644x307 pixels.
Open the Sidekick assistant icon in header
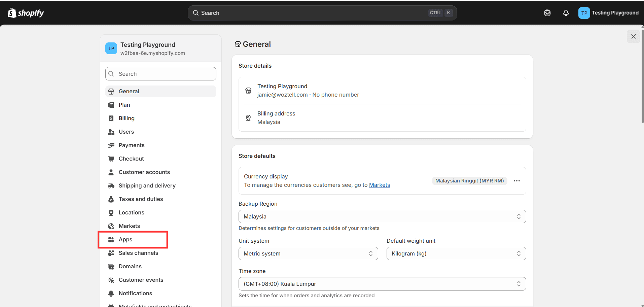coord(547,13)
